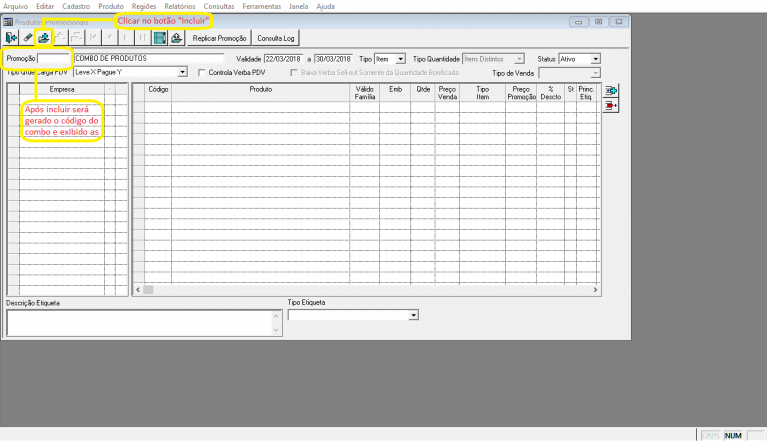Viewport: 767px width, 443px height.
Task: Click the Produtos Promocionais window system icon
Action: pyautogui.click(x=8, y=22)
